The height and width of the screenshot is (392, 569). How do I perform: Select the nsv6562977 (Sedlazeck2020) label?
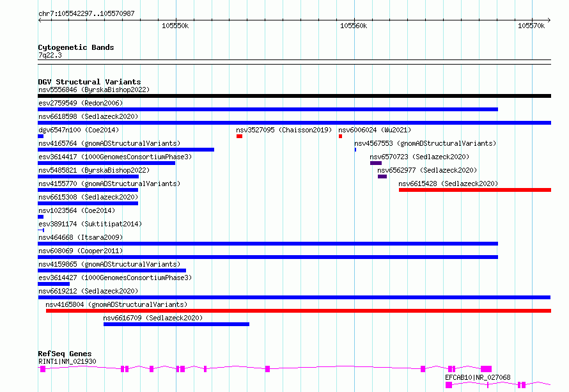427,170
